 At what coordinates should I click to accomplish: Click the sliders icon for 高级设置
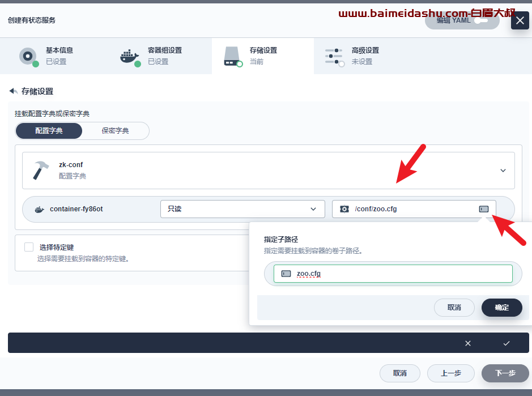(334, 56)
